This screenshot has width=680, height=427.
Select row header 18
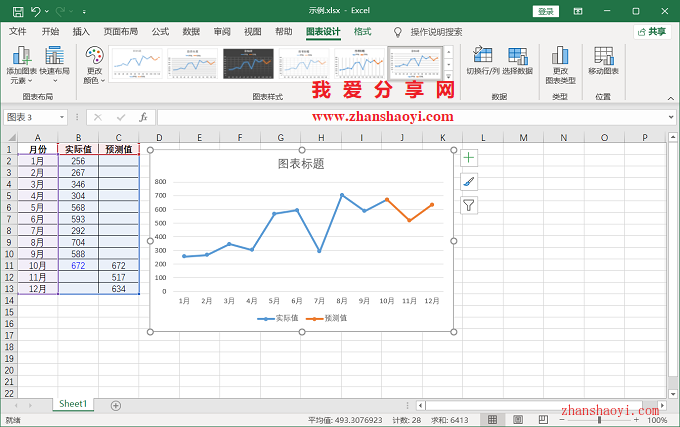(x=9, y=347)
